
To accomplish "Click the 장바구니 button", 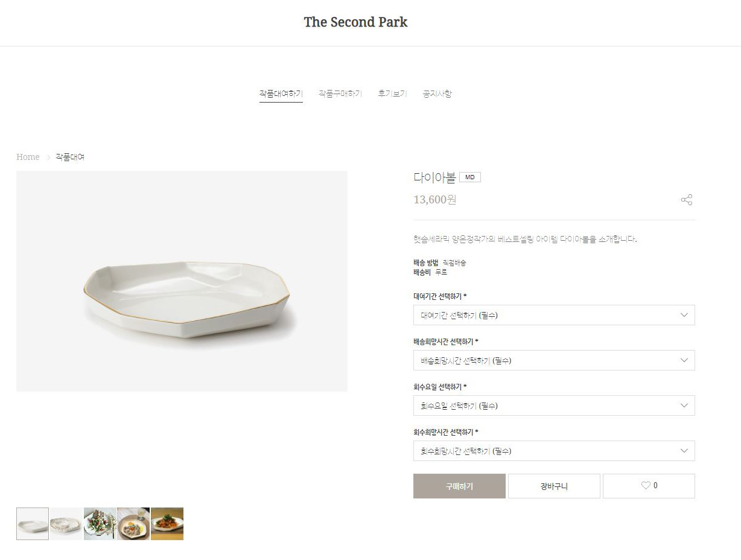I will 554,486.
